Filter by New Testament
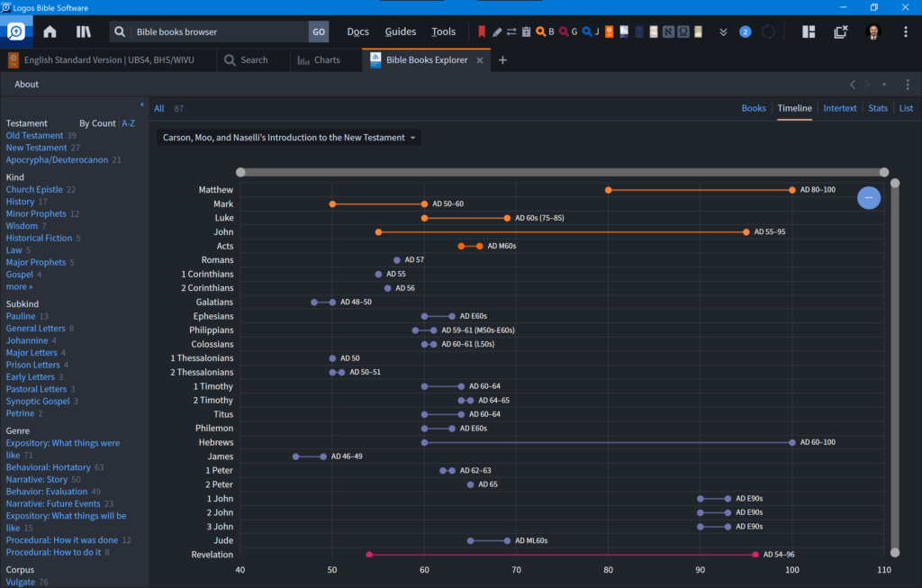Screen dimensions: 922x588 (36, 148)
